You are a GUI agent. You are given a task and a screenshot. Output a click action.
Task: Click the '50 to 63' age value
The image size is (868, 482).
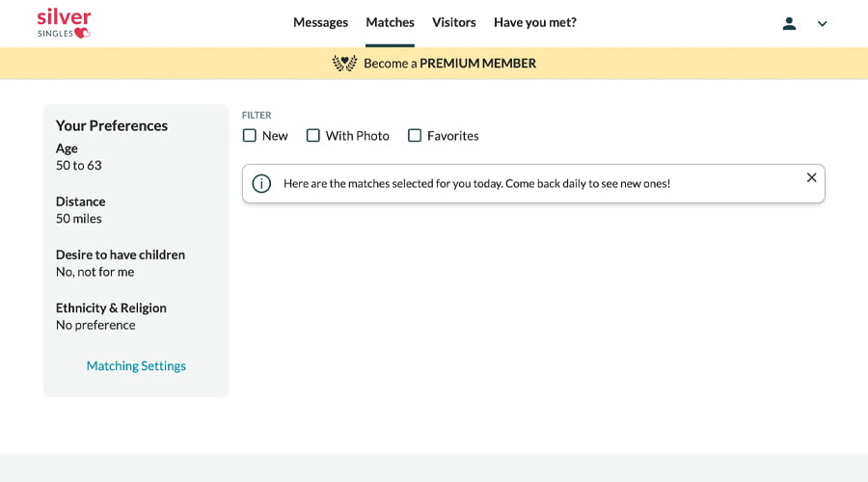[x=79, y=166]
